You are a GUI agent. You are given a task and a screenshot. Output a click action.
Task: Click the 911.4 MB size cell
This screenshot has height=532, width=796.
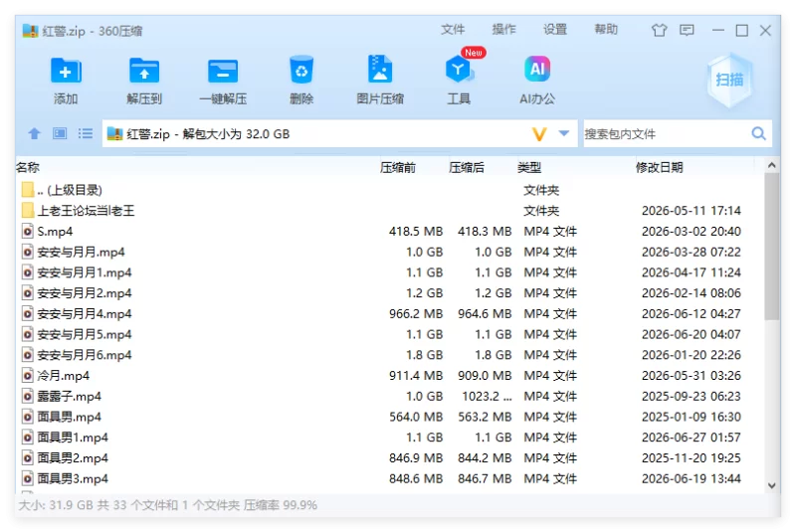click(x=416, y=376)
